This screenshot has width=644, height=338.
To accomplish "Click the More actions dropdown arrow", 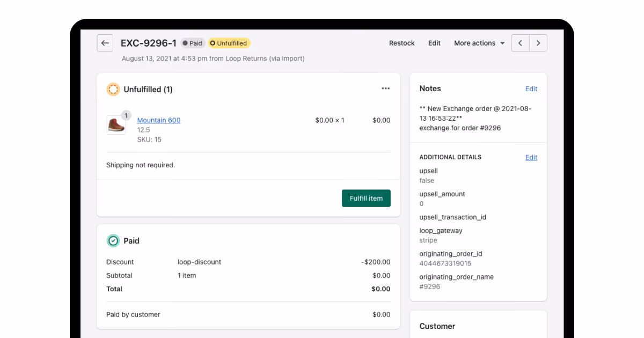I will pos(502,43).
